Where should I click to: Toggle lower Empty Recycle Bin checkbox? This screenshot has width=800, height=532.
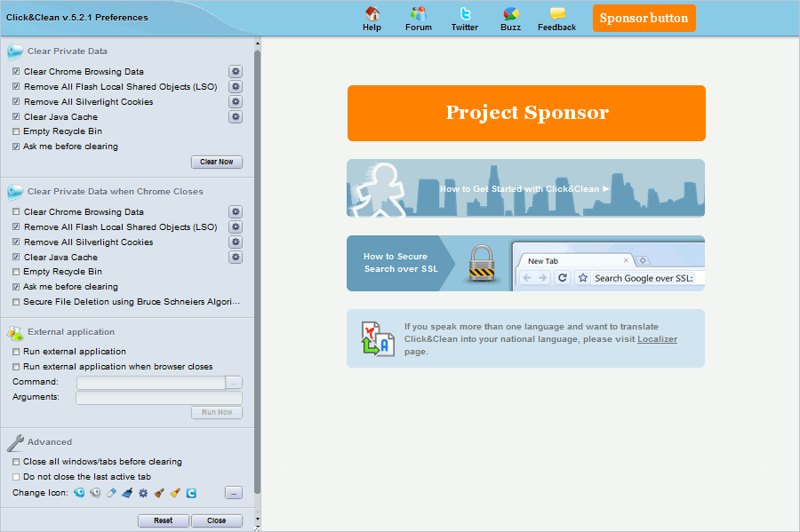(16, 272)
